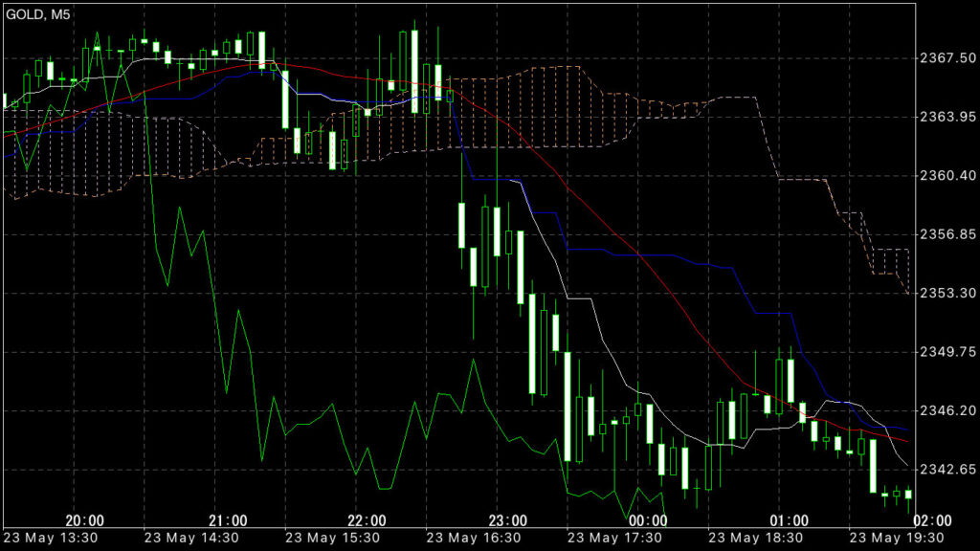The height and width of the screenshot is (551, 980).
Task: Click the 23 May 13:30 date label
Action: 51,538
